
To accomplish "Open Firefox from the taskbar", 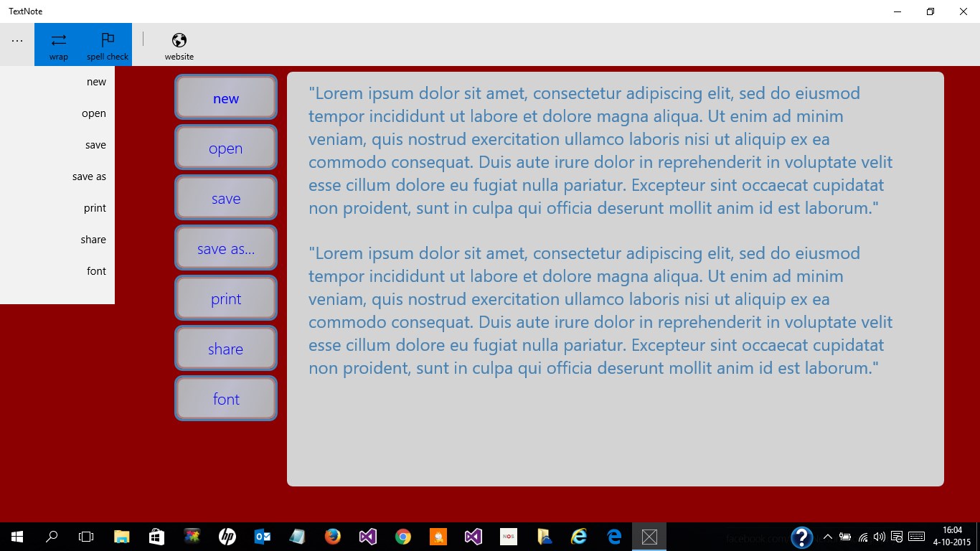I will (x=332, y=536).
